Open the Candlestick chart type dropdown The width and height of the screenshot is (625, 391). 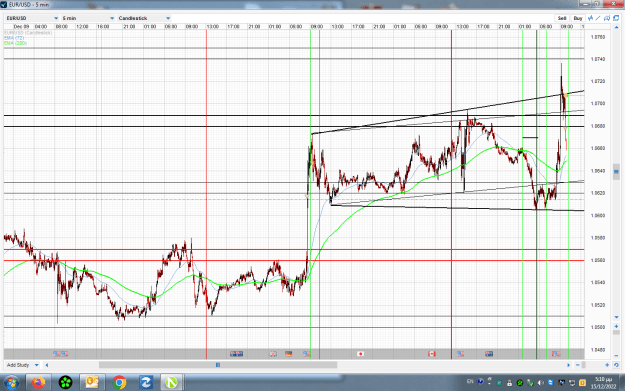(x=144, y=18)
